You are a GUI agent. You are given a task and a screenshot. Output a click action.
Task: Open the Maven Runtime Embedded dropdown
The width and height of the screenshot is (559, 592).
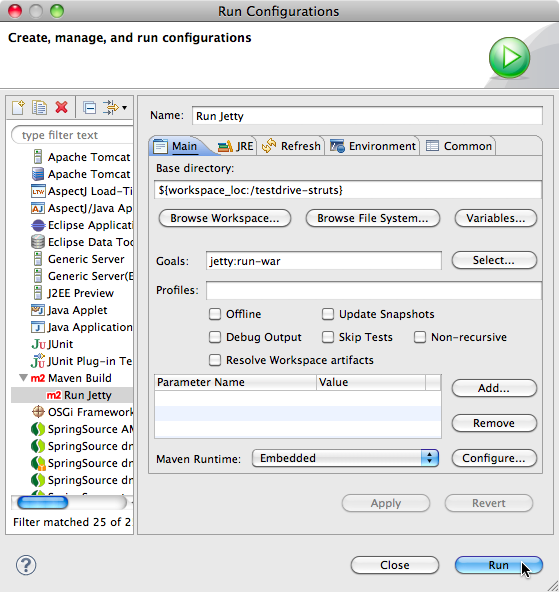[x=345, y=458]
